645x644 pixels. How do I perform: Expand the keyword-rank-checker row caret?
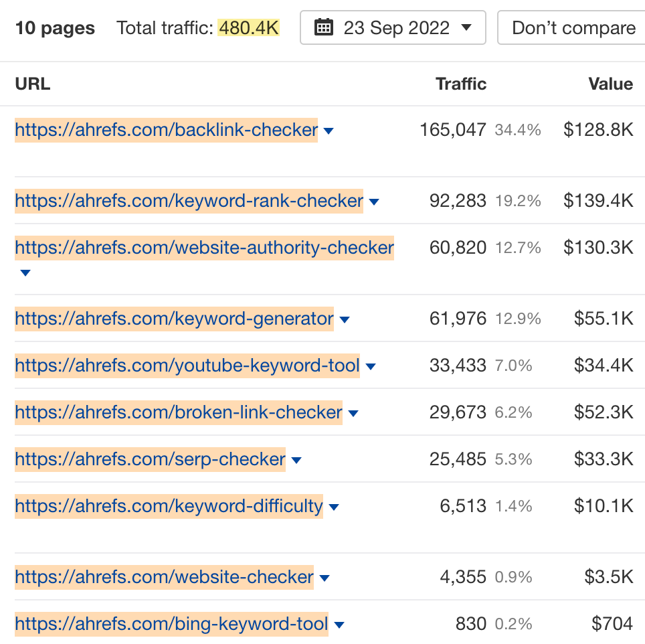[x=374, y=202]
